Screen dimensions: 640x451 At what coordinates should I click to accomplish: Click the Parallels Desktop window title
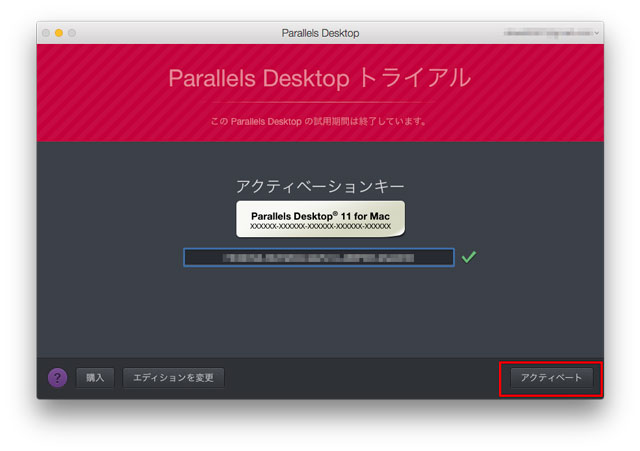(x=320, y=33)
